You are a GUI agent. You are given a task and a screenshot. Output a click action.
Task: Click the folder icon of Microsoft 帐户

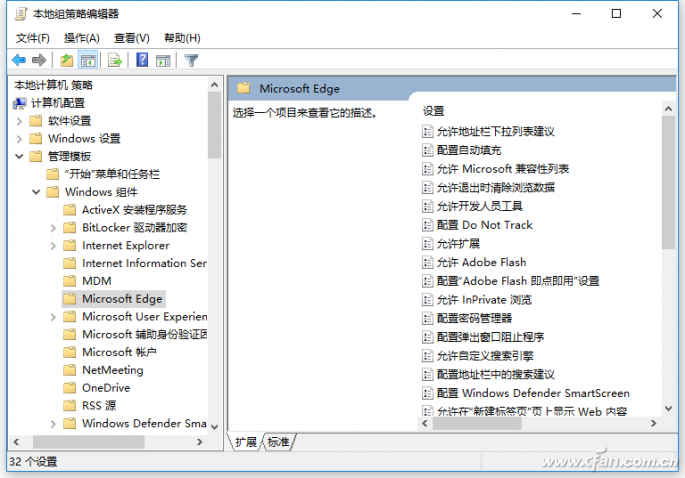pos(69,352)
